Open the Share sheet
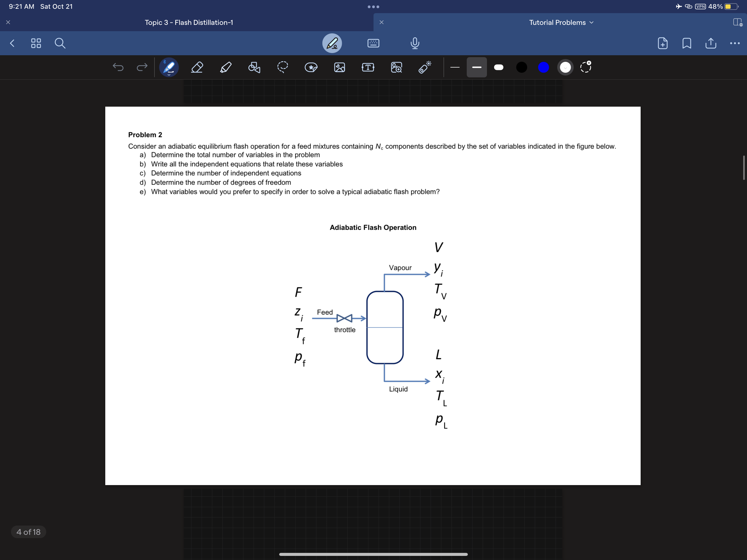 tap(711, 43)
